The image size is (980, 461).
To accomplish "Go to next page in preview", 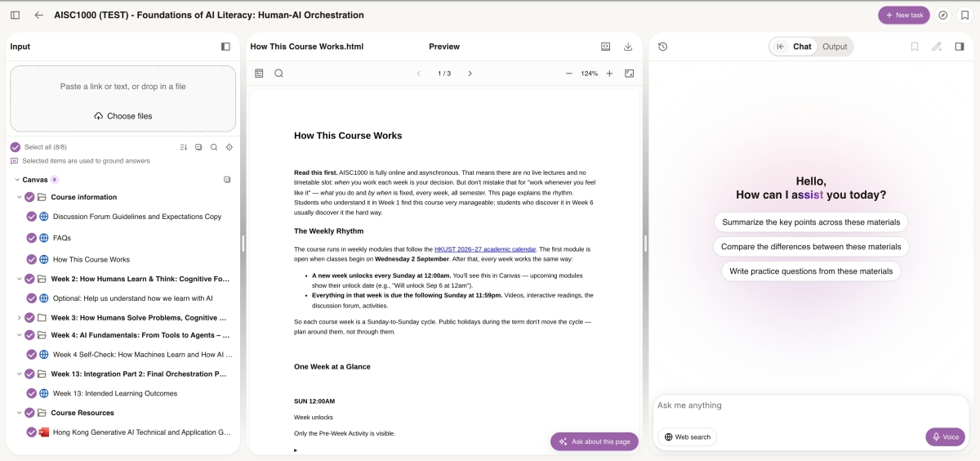I will 470,74.
